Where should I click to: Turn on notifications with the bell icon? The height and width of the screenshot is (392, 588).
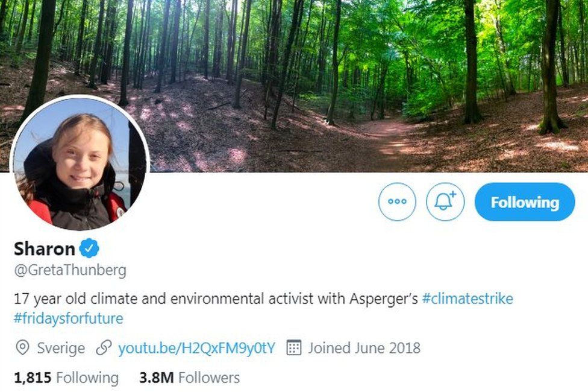(x=445, y=202)
